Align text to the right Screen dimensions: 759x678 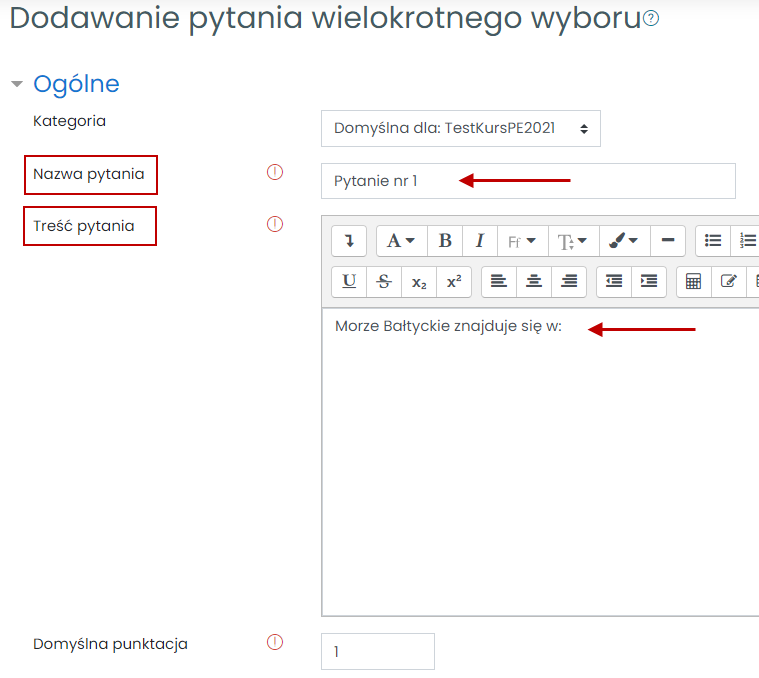coord(569,282)
